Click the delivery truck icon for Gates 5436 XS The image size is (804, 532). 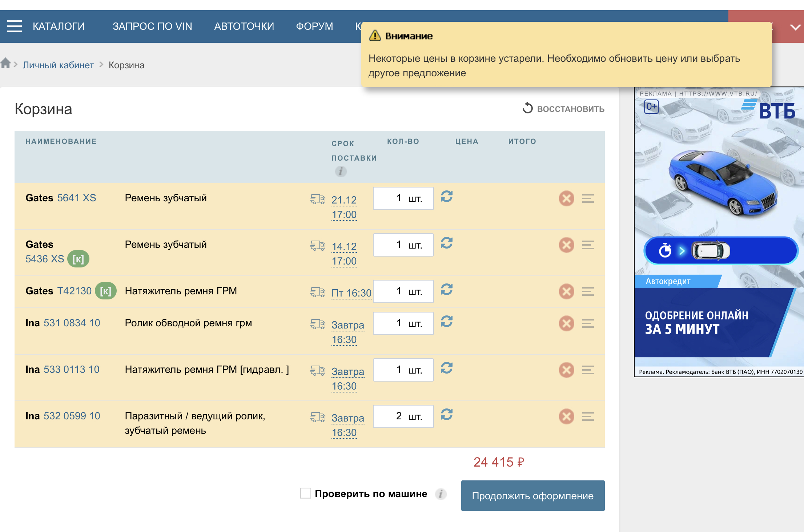317,246
